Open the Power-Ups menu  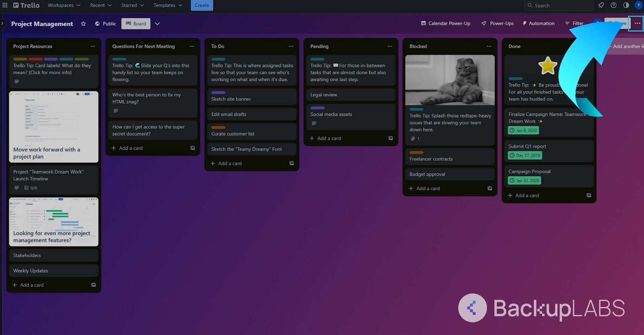pyautogui.click(x=497, y=23)
